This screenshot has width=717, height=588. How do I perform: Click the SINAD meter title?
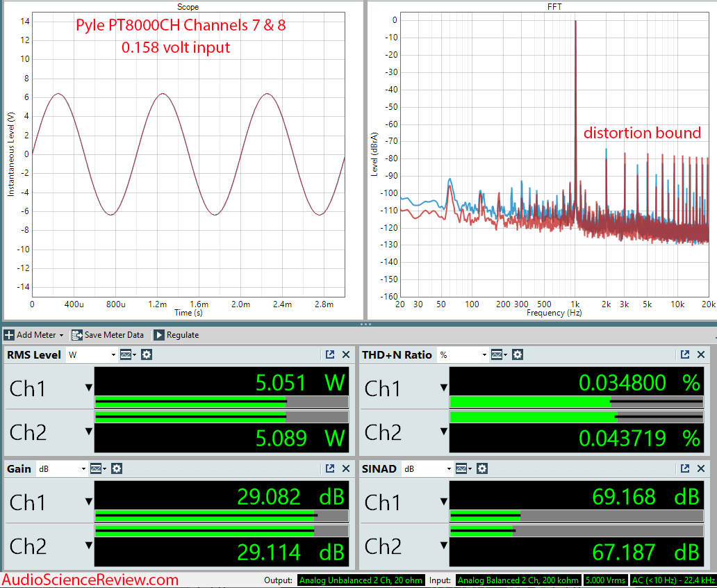click(x=379, y=468)
